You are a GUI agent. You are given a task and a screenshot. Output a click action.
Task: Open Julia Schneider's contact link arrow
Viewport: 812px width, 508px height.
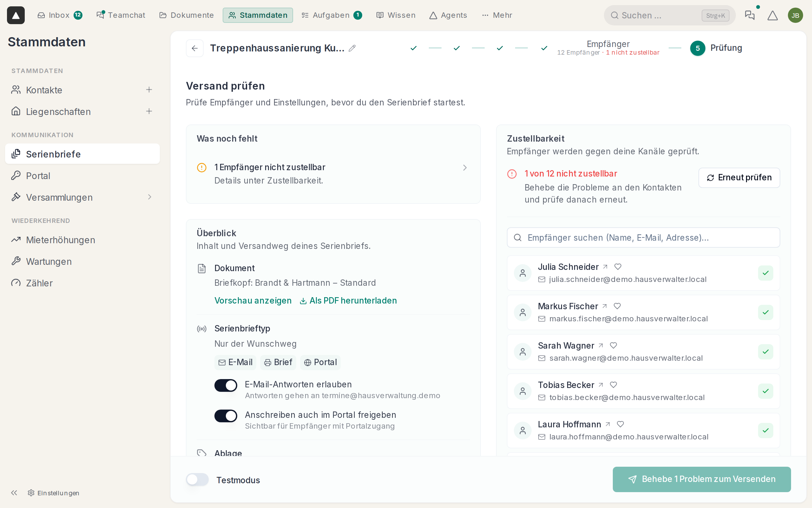point(605,267)
